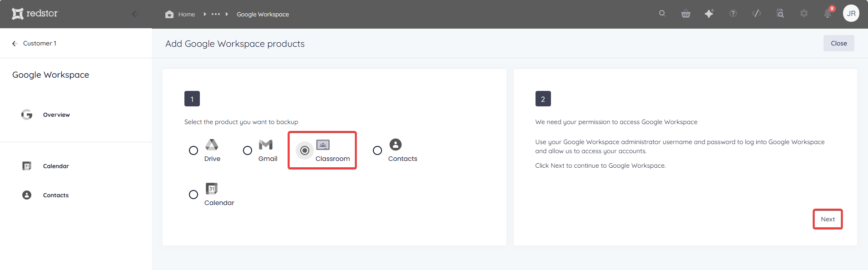Click the 'Gmail' product label
868x270 pixels.
[268, 159]
